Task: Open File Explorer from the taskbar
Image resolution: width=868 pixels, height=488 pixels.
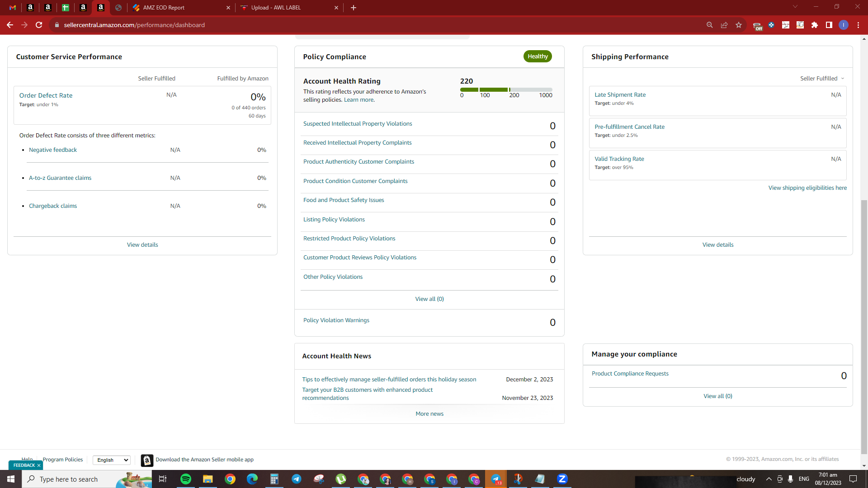Action: [x=208, y=479]
